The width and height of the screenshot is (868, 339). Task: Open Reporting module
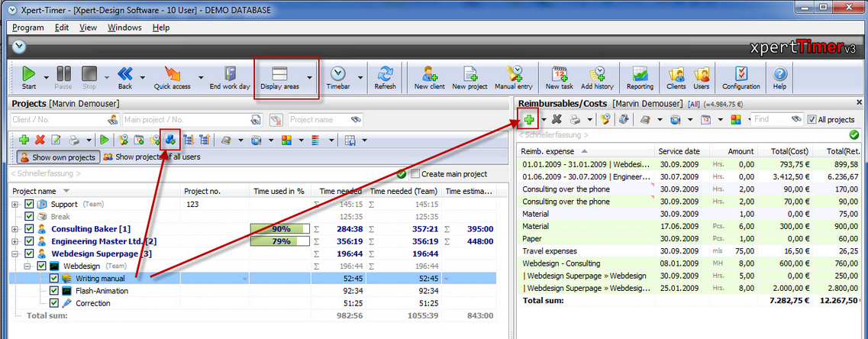[x=640, y=78]
